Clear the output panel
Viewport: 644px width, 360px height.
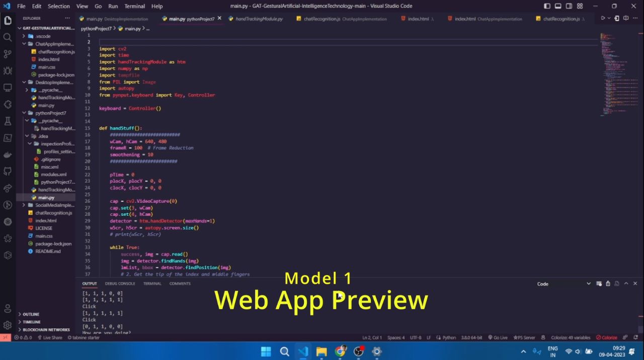[599, 284]
